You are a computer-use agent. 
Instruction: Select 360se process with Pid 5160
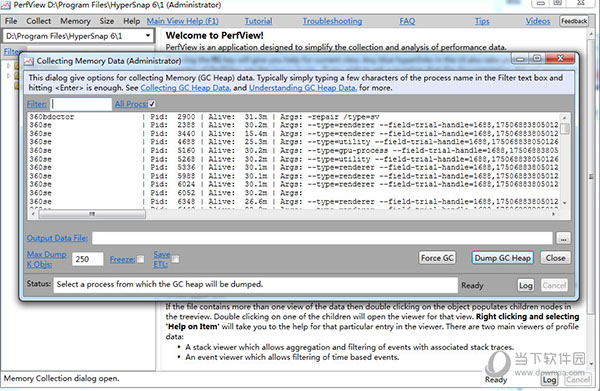tap(294, 150)
